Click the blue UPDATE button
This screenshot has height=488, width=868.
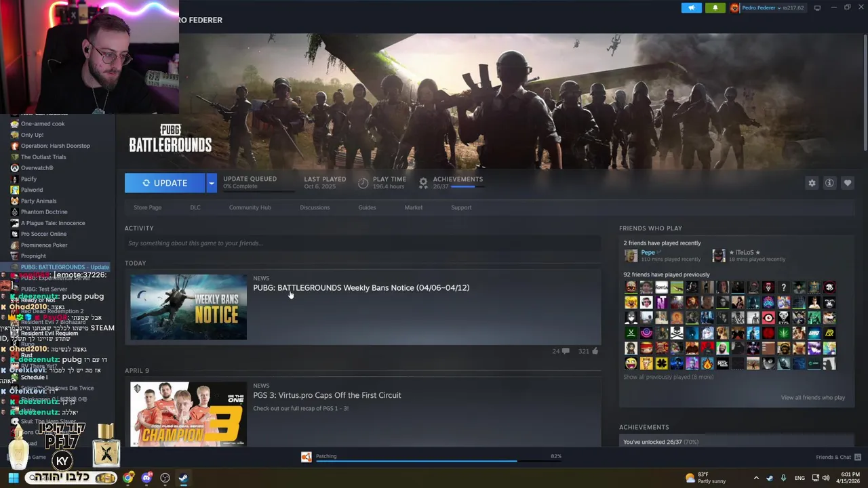click(165, 183)
